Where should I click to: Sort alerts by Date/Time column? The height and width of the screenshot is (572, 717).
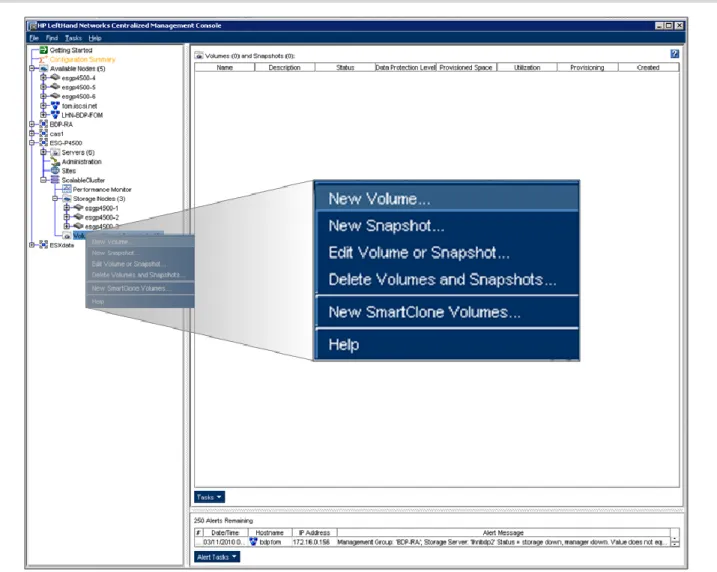tap(225, 533)
